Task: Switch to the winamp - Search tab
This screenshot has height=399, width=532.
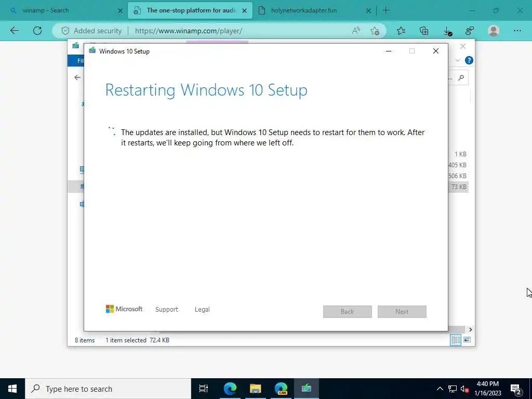Action: [x=46, y=10]
